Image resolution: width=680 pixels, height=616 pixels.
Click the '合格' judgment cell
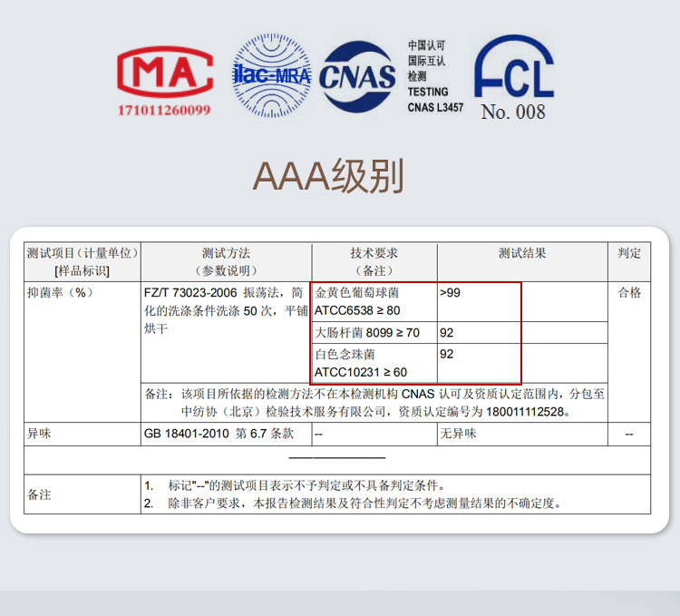pyautogui.click(x=629, y=293)
